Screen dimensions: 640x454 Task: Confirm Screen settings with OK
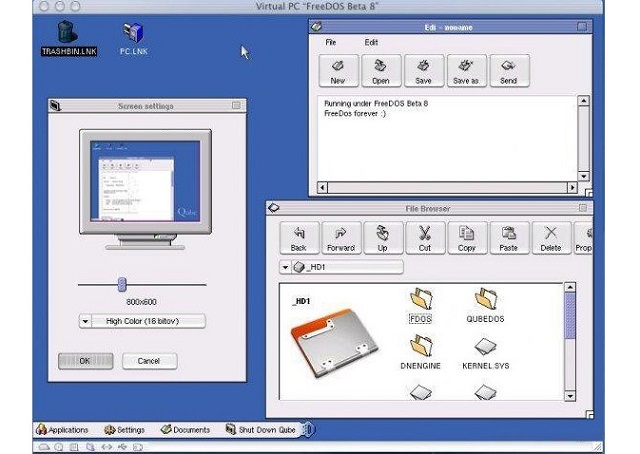tap(85, 361)
